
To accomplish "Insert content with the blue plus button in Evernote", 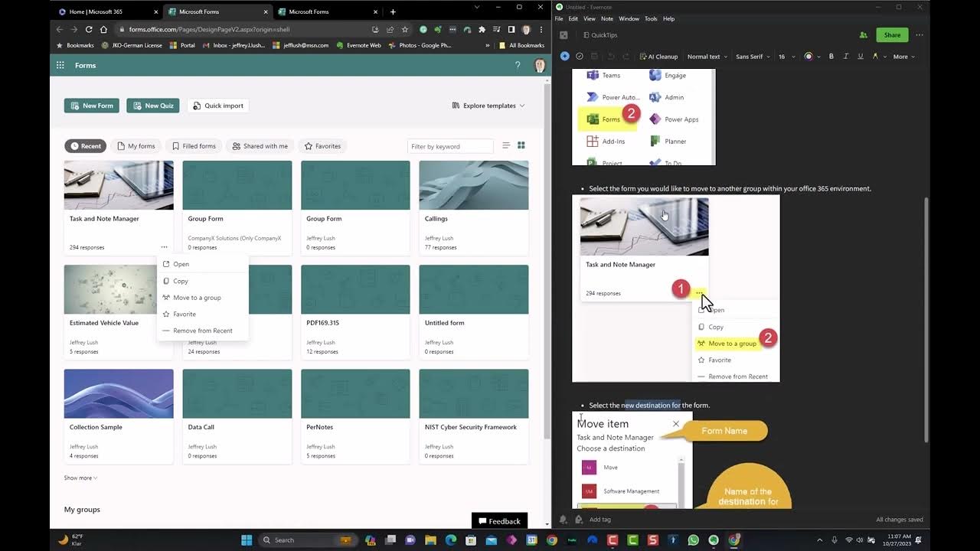I will pyautogui.click(x=565, y=56).
